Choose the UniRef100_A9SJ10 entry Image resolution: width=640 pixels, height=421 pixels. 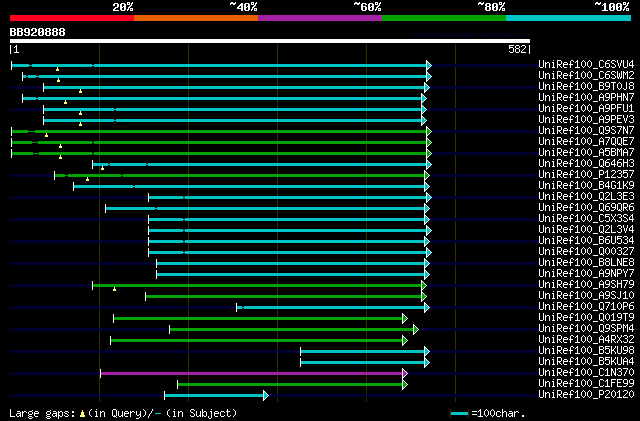(586, 296)
